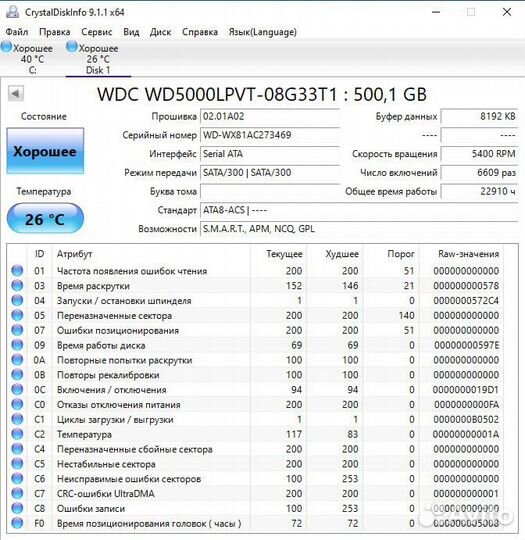This screenshot has height=540, width=525.
Task: Click the Порог column header
Action: [x=391, y=254]
